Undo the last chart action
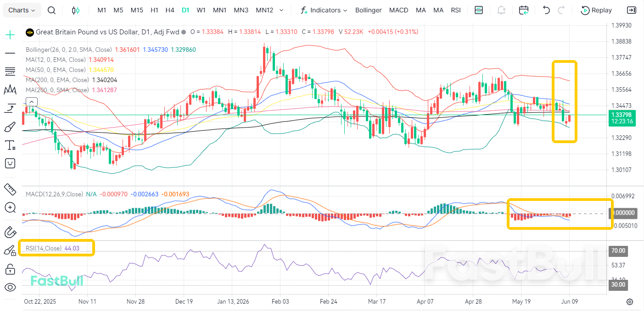The height and width of the screenshot is (311, 644). [x=546, y=10]
